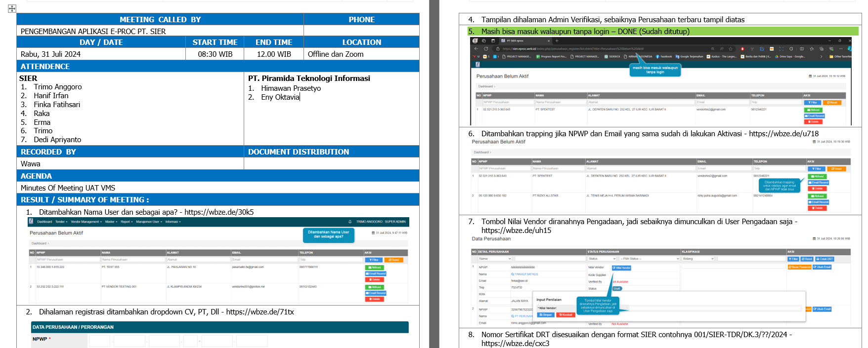This screenshot has width=868, height=348.
Task: Open the Nama dropdown in Detail Perusahaan
Action: click(495, 259)
